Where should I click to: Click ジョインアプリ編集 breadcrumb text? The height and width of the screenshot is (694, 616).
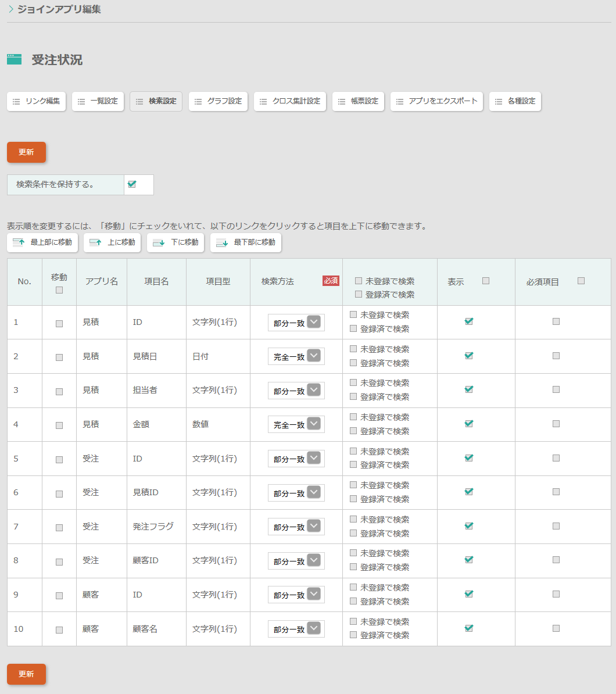pyautogui.click(x=59, y=9)
